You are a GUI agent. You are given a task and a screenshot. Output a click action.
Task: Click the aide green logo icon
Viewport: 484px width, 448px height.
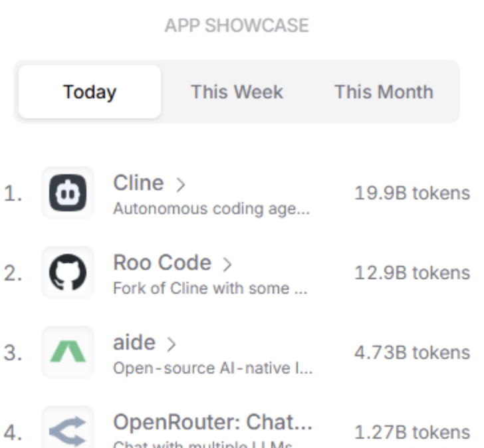[x=68, y=352]
